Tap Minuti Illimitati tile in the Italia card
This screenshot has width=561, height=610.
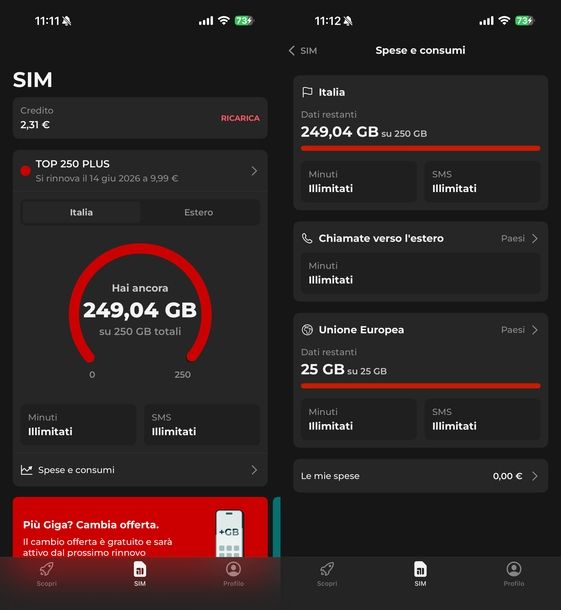[359, 182]
